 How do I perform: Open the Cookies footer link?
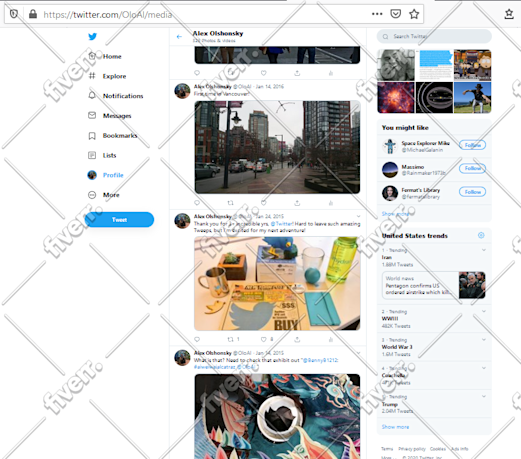point(438,449)
